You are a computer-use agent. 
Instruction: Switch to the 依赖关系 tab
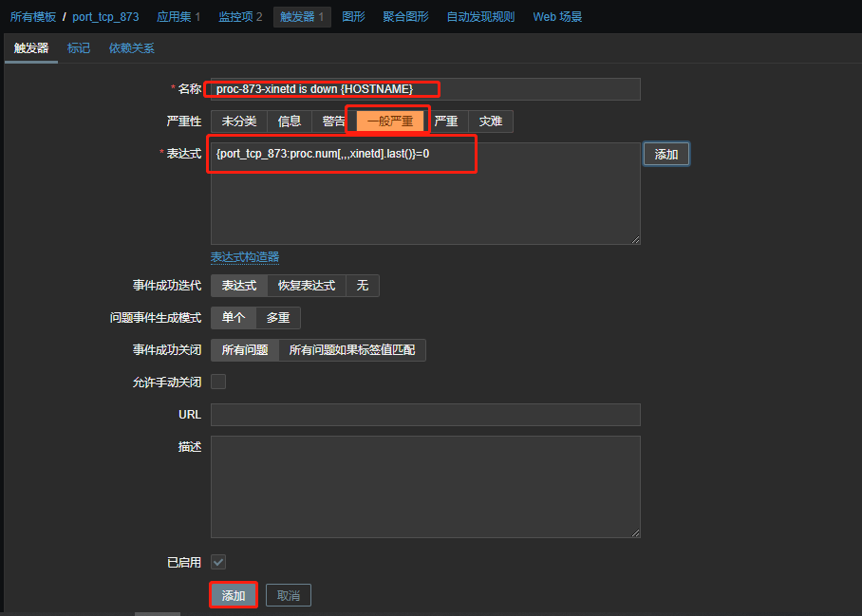132,48
